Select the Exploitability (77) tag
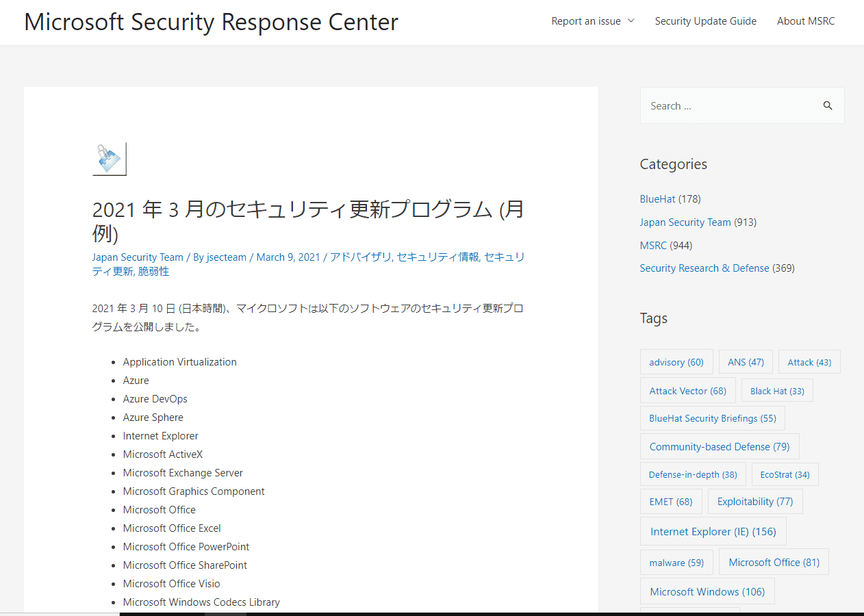The height and width of the screenshot is (616, 864). pos(754,502)
